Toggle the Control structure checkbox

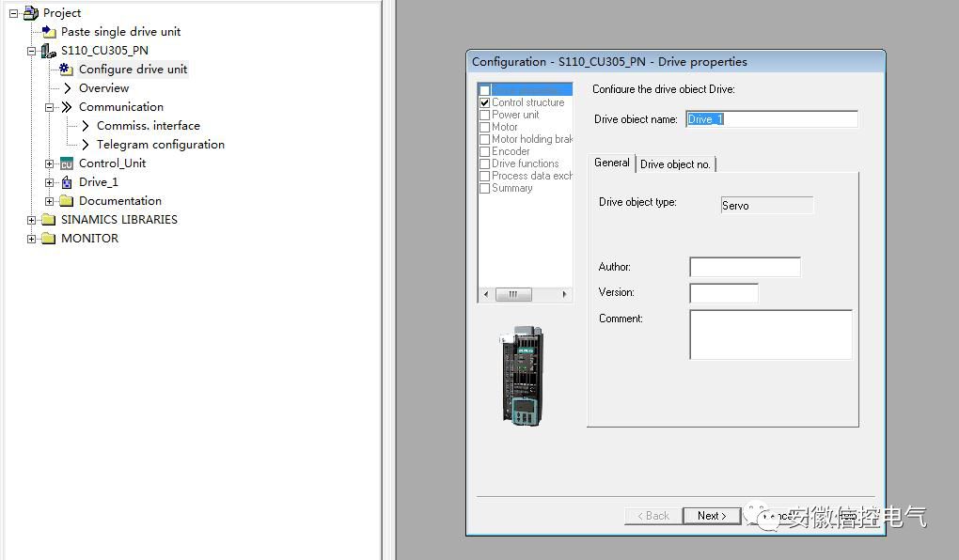coord(485,102)
